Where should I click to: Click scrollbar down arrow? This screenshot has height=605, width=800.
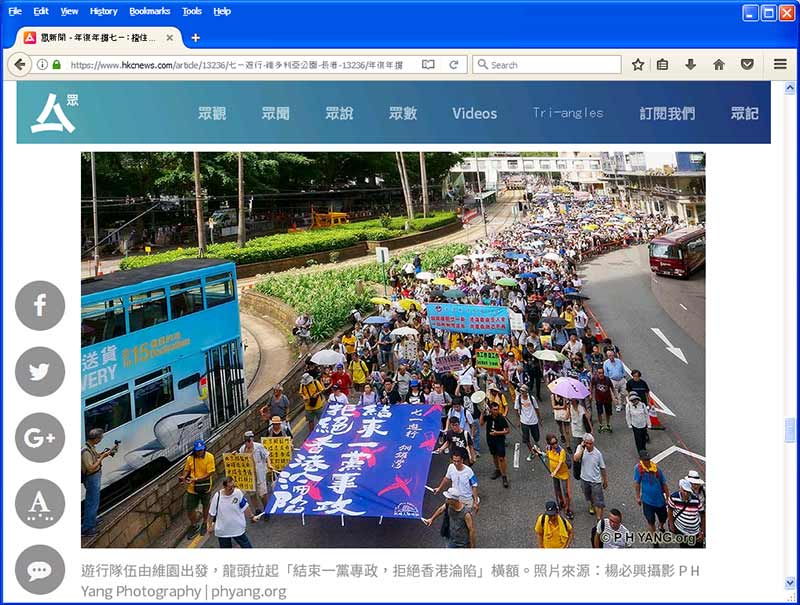(790, 582)
